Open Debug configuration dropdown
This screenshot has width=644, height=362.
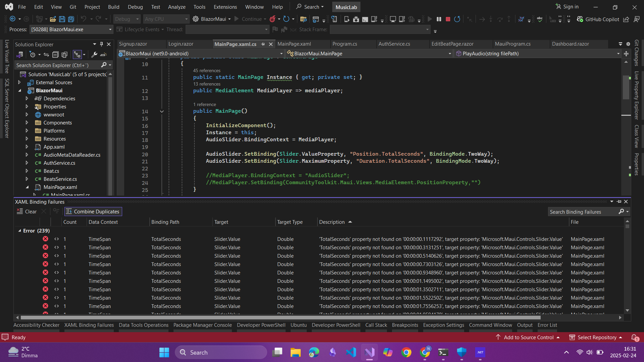127,19
